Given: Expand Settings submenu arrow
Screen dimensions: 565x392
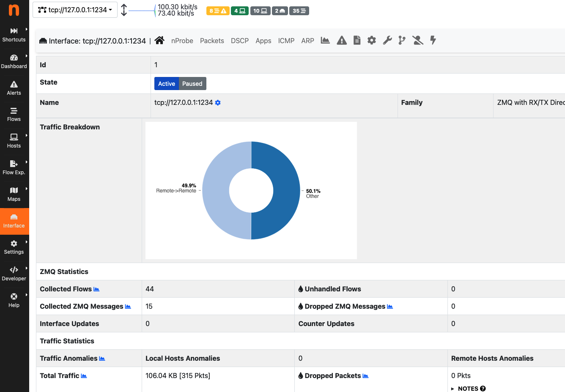Looking at the screenshot, I should pos(26,242).
